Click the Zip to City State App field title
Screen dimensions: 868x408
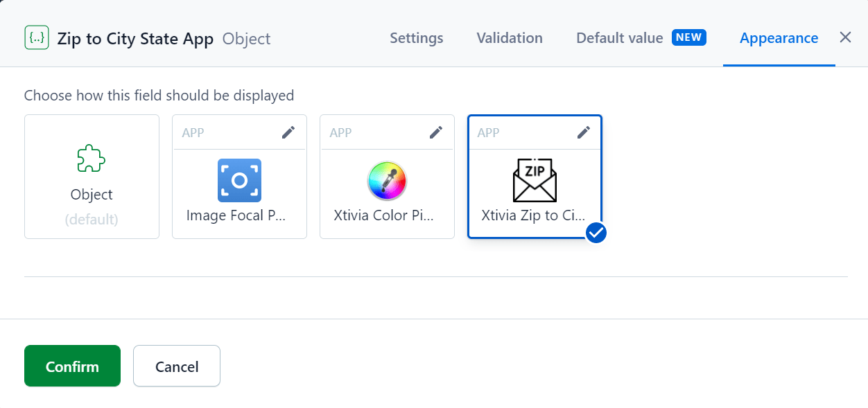point(134,39)
